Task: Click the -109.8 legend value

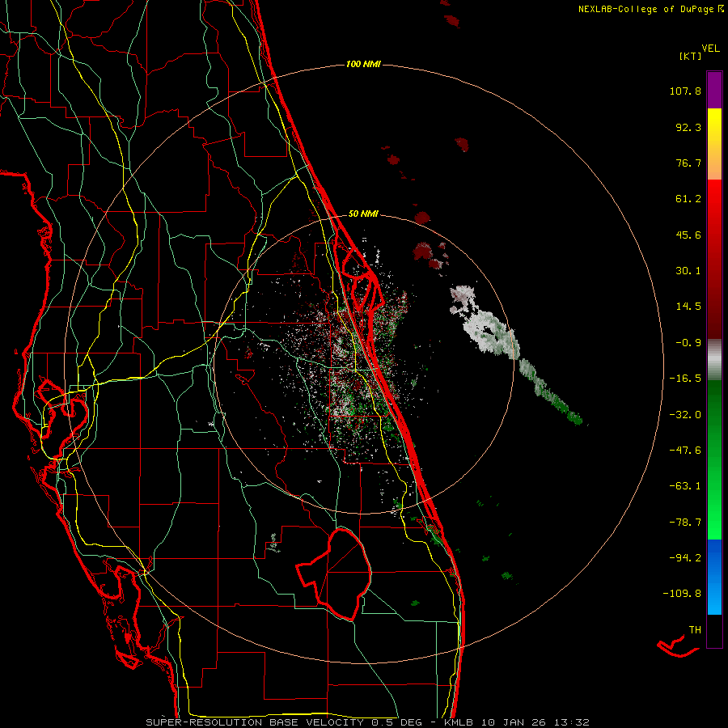Action: [682, 594]
